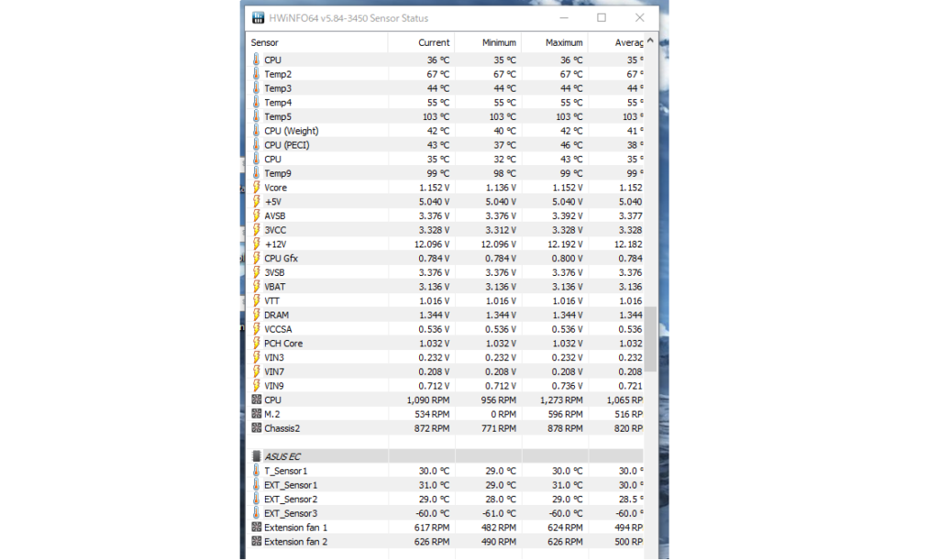
Task: Select the 490 RPM Extension fan 2 minimum
Action: coord(498,542)
